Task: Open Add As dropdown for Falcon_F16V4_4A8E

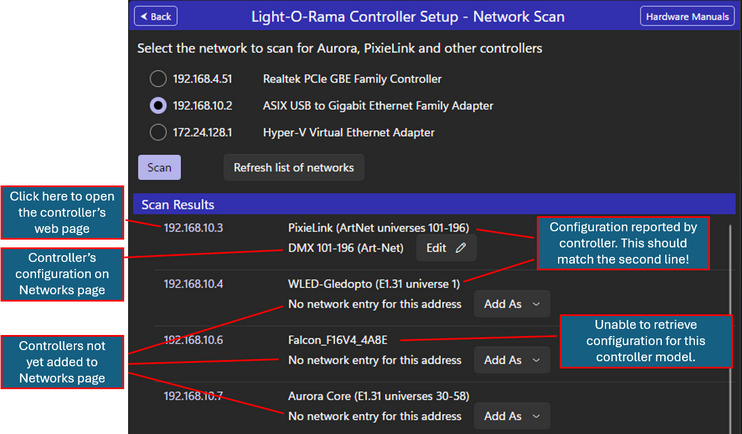Action: 512,360
